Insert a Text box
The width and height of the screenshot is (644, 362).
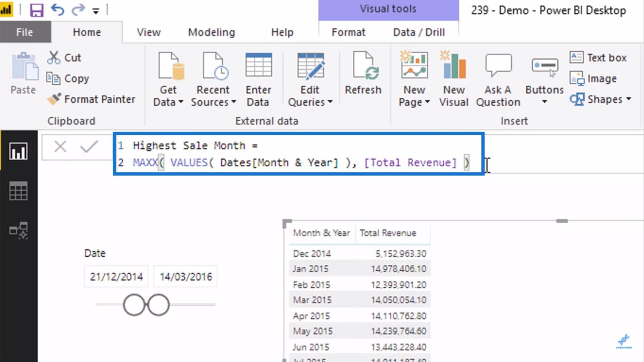(598, 57)
